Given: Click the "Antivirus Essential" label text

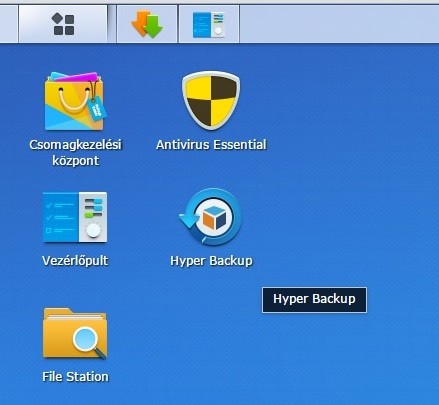Looking at the screenshot, I should pyautogui.click(x=211, y=145).
